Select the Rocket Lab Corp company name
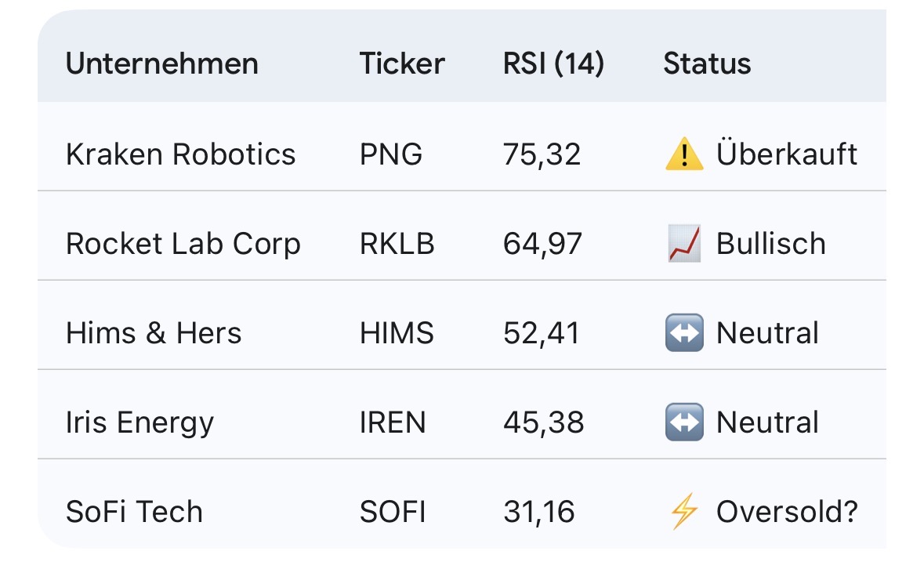 click(183, 244)
